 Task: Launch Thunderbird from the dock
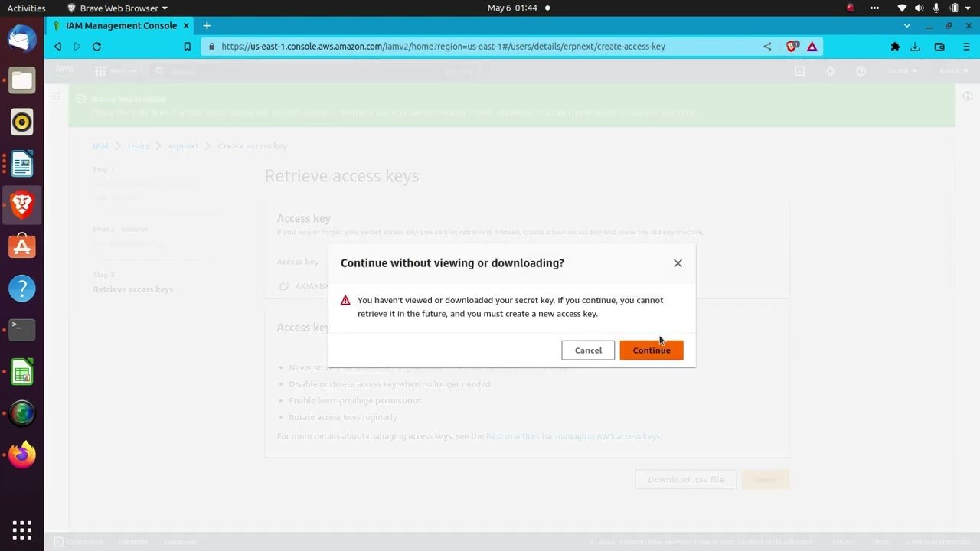pos(22,39)
